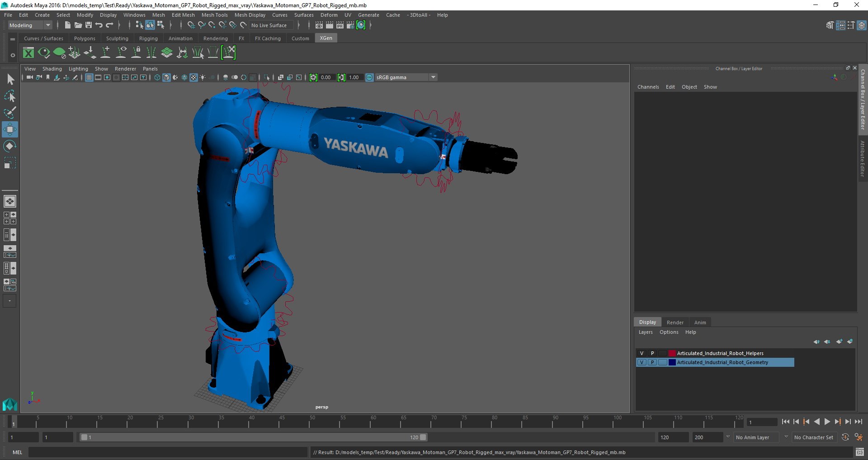The height and width of the screenshot is (460, 868).
Task: Click the Redo arrow icon
Action: (x=109, y=25)
